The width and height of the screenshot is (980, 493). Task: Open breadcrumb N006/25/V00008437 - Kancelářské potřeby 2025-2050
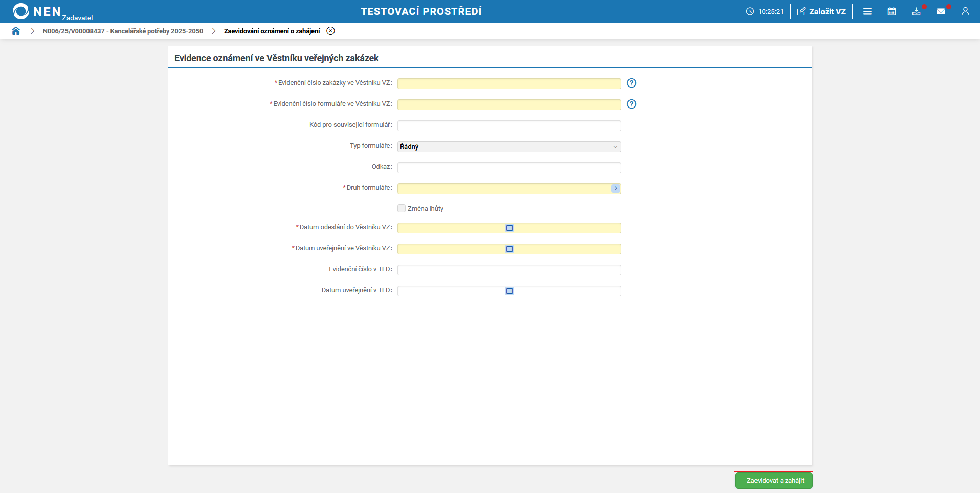click(123, 31)
